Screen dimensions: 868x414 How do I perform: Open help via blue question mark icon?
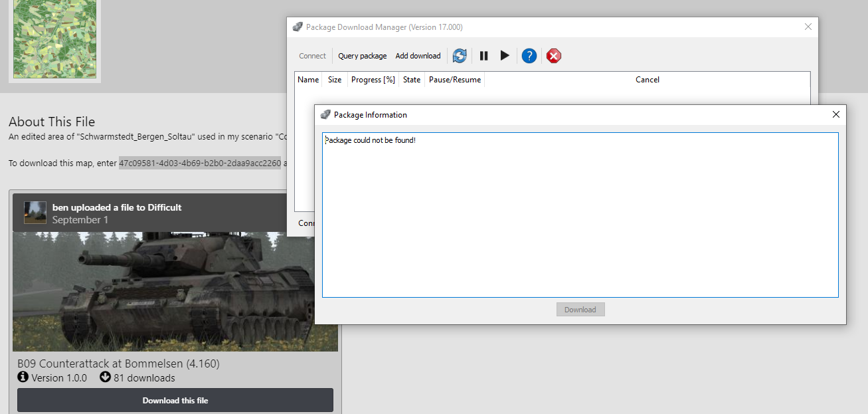(529, 56)
